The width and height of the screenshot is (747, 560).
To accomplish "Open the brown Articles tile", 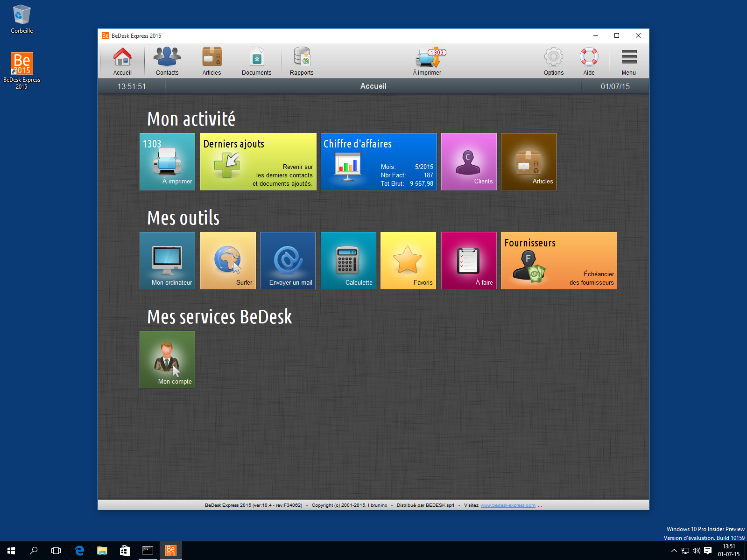I will (x=529, y=161).
